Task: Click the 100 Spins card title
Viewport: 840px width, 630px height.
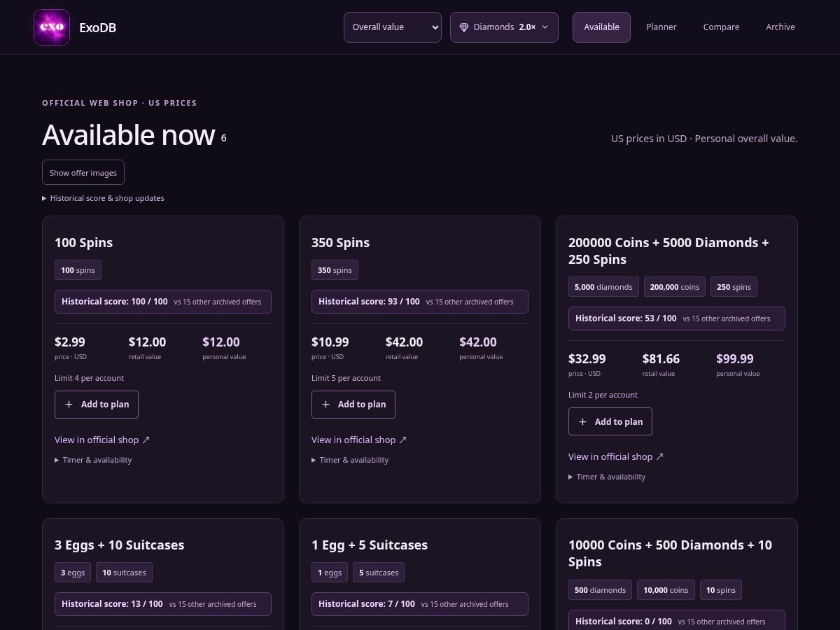Action: tap(84, 243)
